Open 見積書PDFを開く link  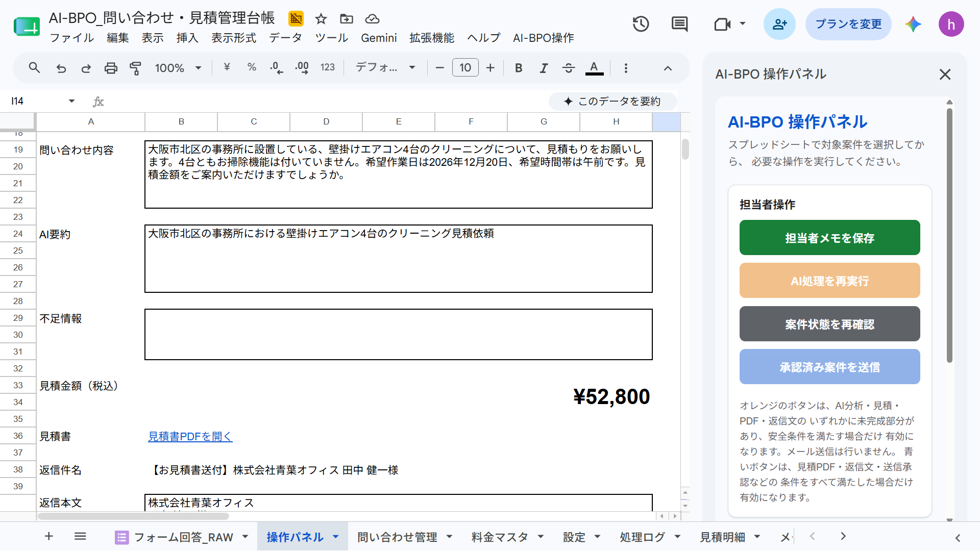pos(190,436)
